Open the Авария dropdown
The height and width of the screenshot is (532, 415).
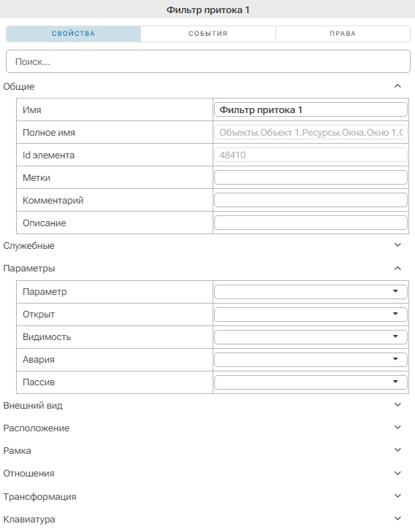(311, 360)
